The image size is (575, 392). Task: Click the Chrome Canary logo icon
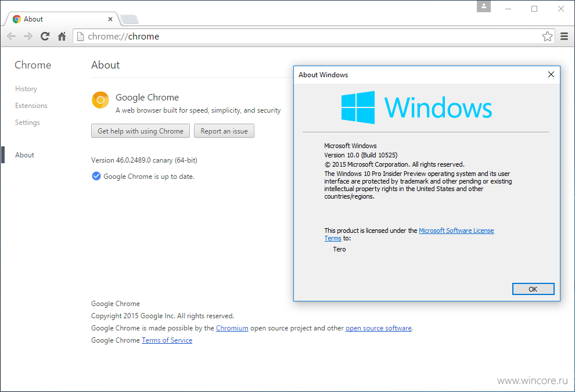[100, 100]
